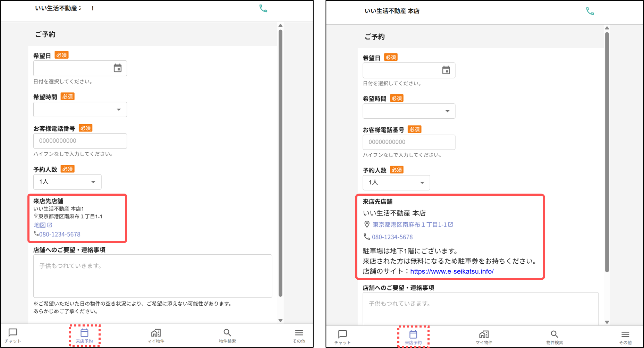Image resolution: width=644 pixels, height=348 pixels.
Task: Call 080-1234-5678 link in left screen
Action: [59, 234]
